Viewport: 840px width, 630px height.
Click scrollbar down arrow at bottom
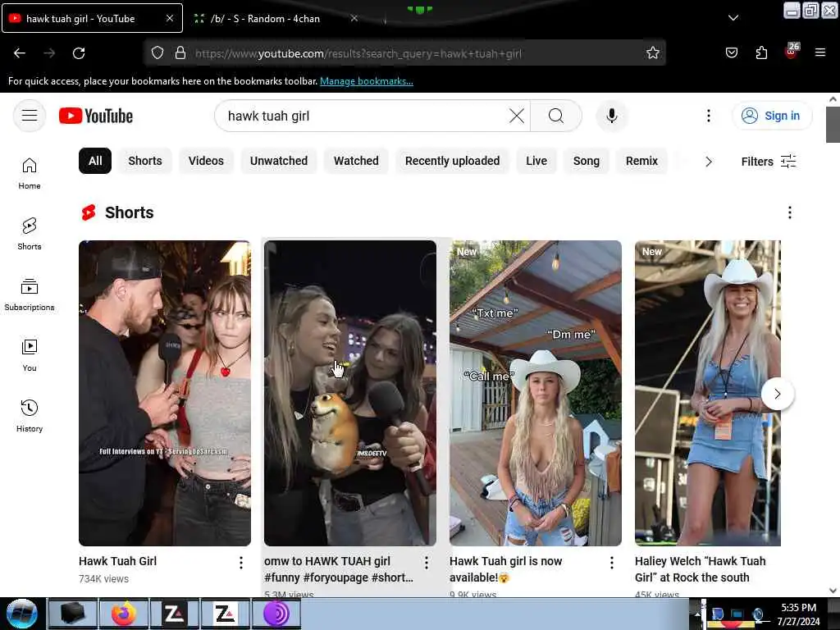[833, 591]
